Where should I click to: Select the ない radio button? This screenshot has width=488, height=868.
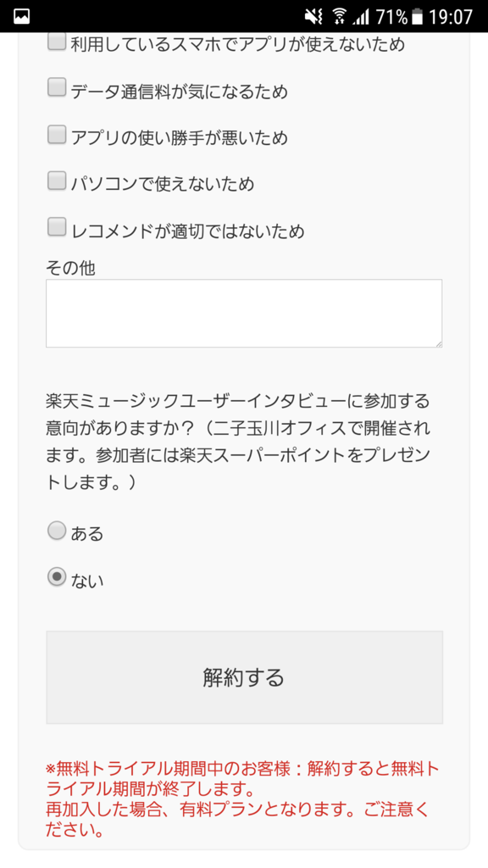tap(56, 577)
